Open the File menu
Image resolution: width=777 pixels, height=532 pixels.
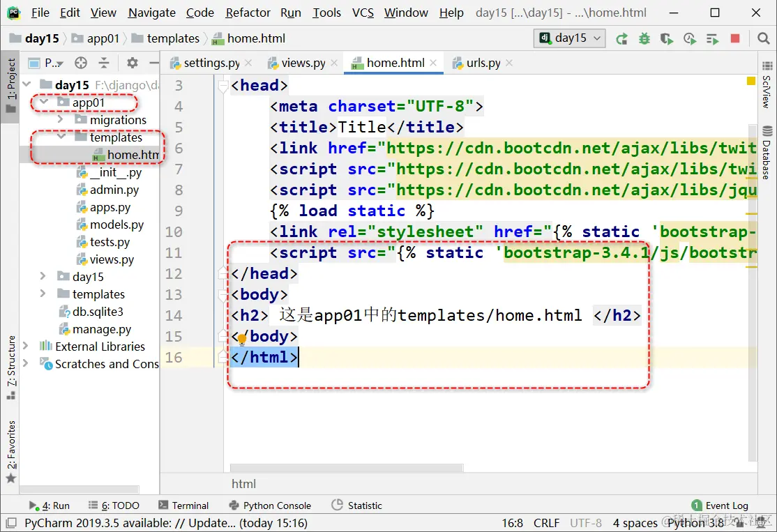[40, 13]
